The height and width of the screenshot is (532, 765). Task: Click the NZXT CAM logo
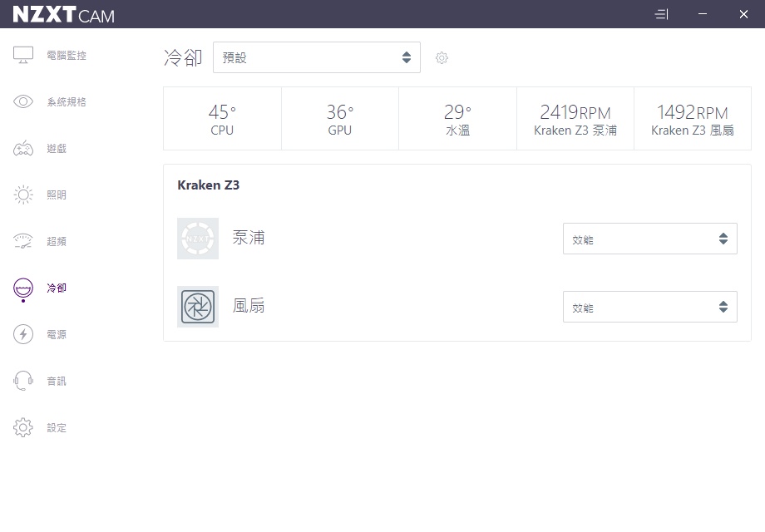point(63,15)
